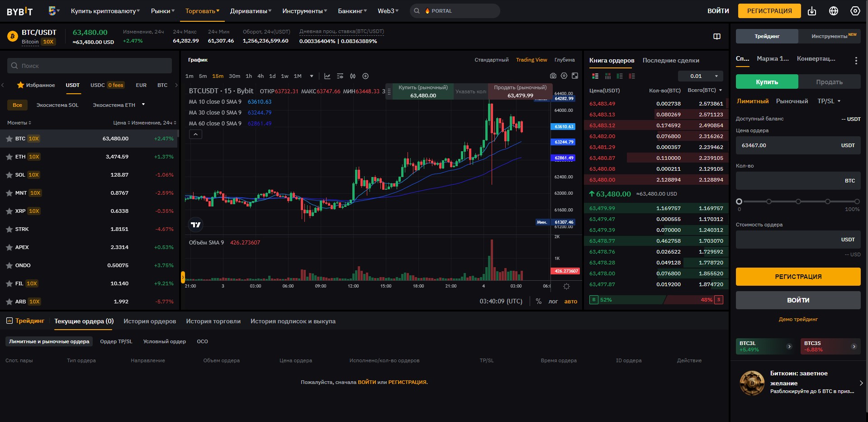Open chart time axis settings gear
Screen dimensions: 868x422
point(566,286)
